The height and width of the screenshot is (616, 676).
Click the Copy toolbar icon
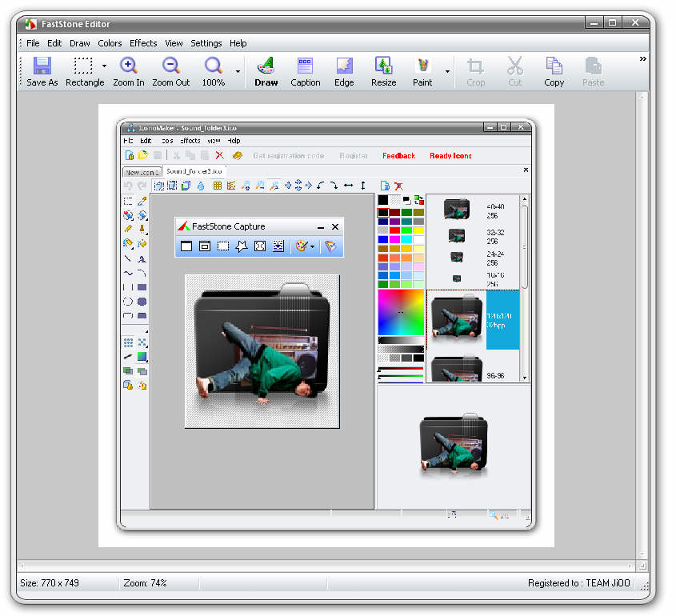(x=554, y=71)
